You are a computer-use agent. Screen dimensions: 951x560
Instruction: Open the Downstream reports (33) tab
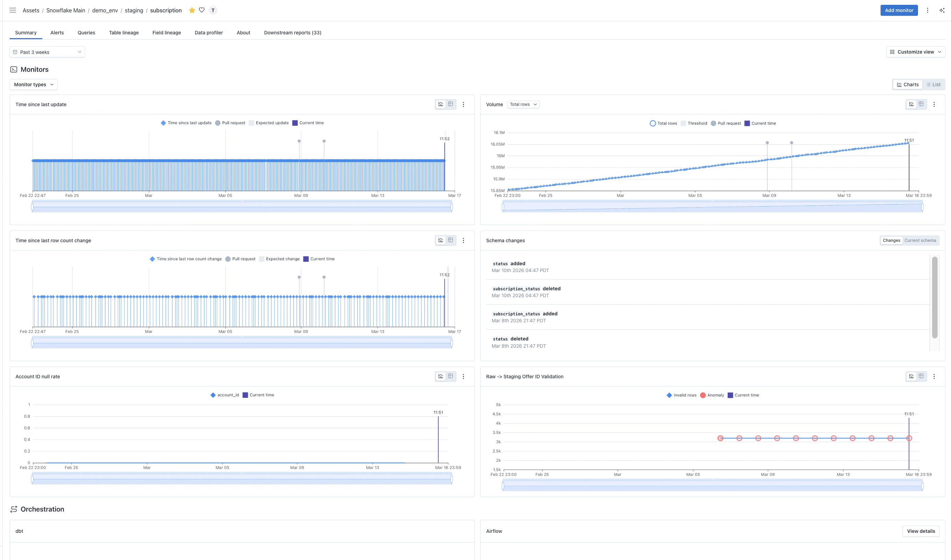point(292,32)
